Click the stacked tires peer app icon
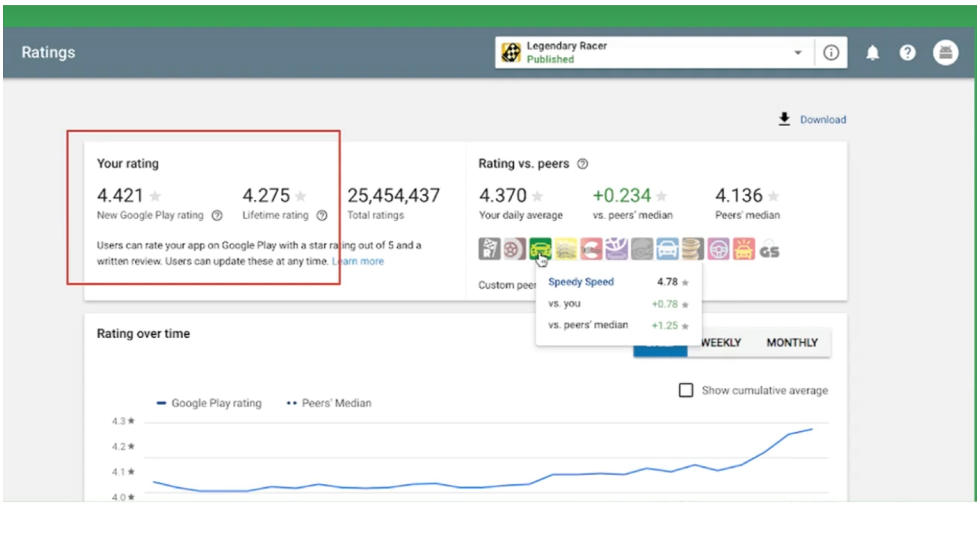The height and width of the screenshot is (549, 980). pyautogui.click(x=693, y=249)
